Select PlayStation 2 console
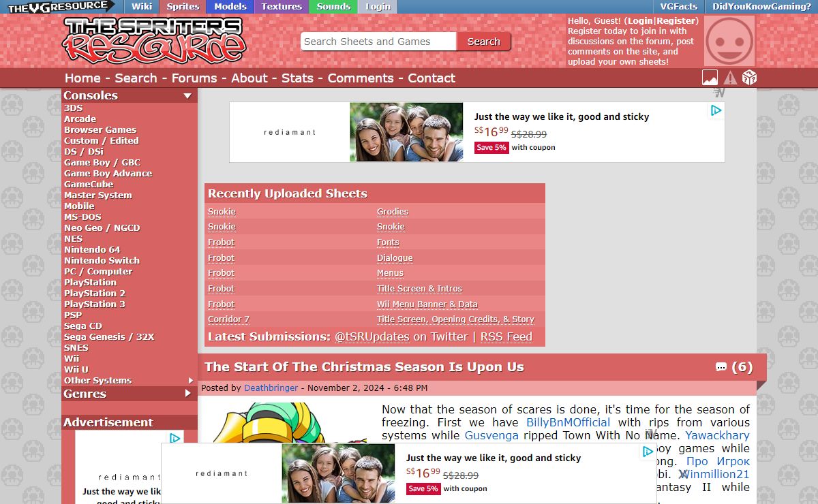Viewport: 818px width, 504px height. (95, 294)
